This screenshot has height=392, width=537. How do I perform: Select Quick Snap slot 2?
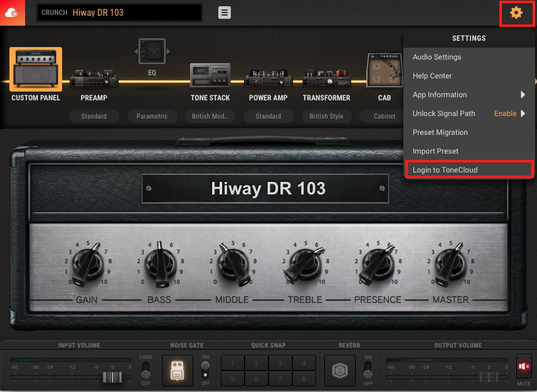point(256,363)
